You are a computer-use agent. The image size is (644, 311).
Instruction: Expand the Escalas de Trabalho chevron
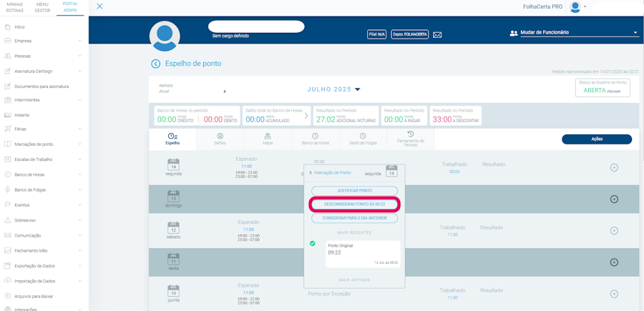click(79, 159)
